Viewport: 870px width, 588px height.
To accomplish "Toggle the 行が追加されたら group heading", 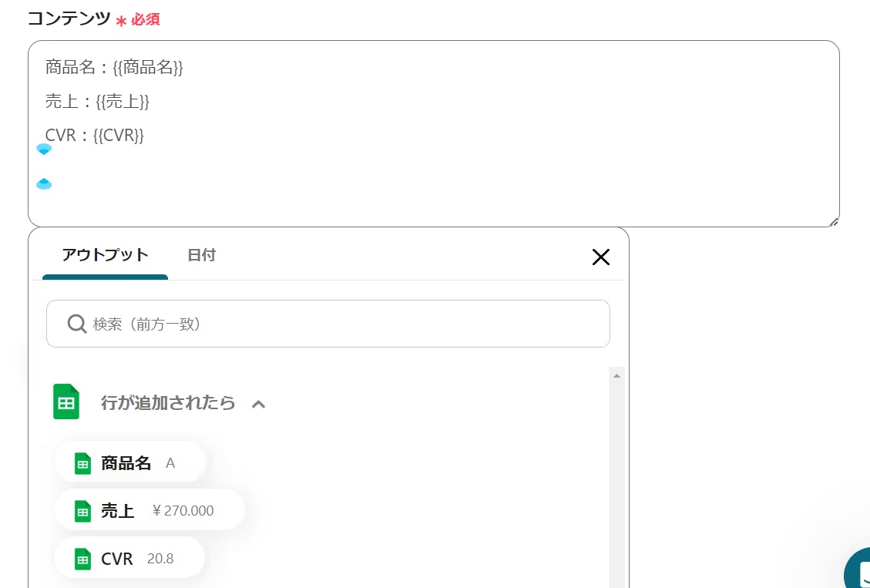I will coord(168,403).
